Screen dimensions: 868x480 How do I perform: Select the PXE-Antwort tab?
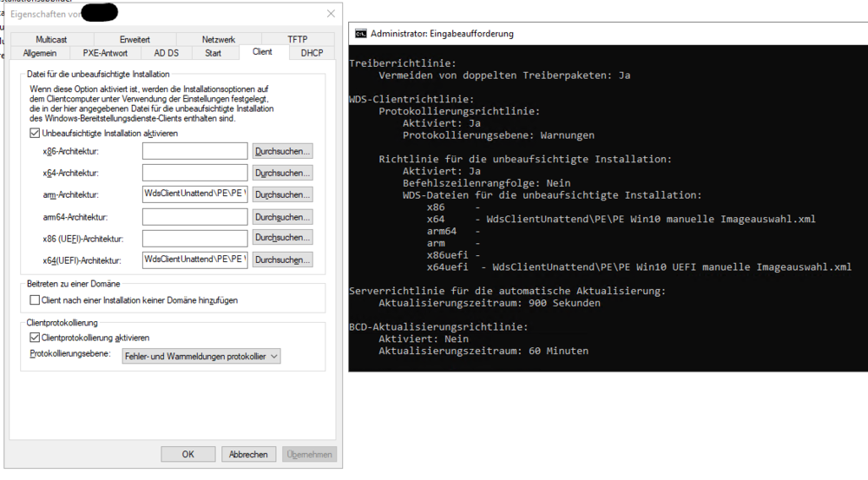click(x=105, y=53)
